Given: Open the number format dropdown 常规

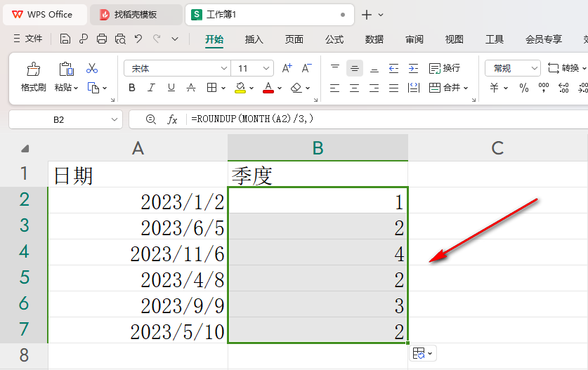Looking at the screenshot, I should coord(535,68).
